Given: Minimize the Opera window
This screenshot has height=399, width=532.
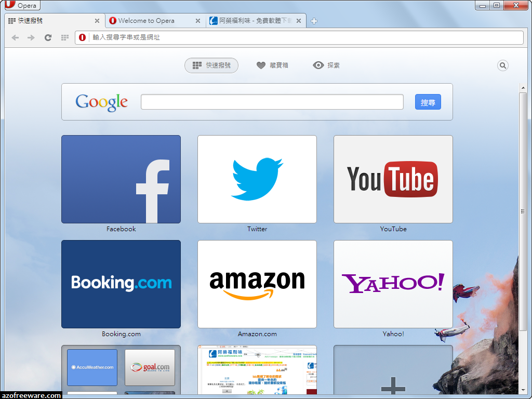Looking at the screenshot, I should (x=483, y=5).
